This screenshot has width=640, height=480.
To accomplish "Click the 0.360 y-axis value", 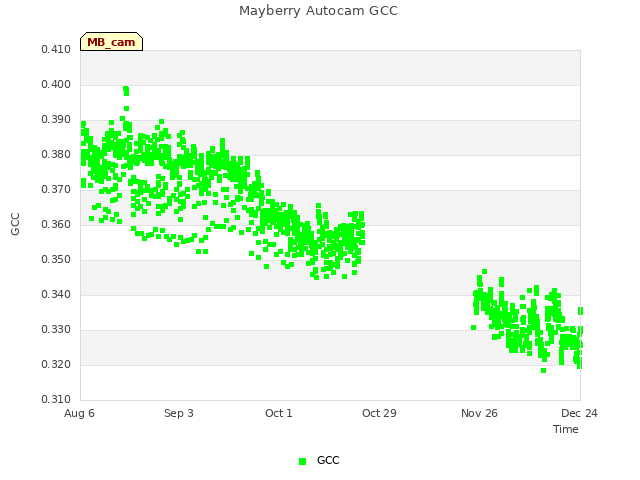I will [56, 224].
